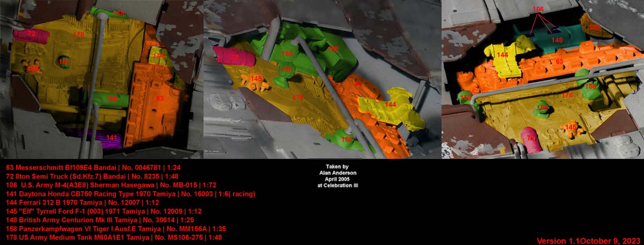Click the "Taken by" credit text

click(x=337, y=167)
